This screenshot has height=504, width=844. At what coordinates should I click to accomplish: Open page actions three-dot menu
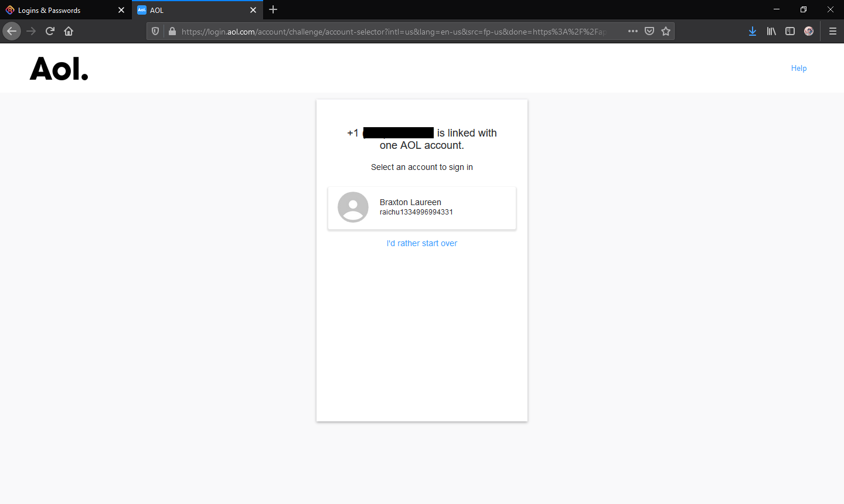(x=633, y=31)
